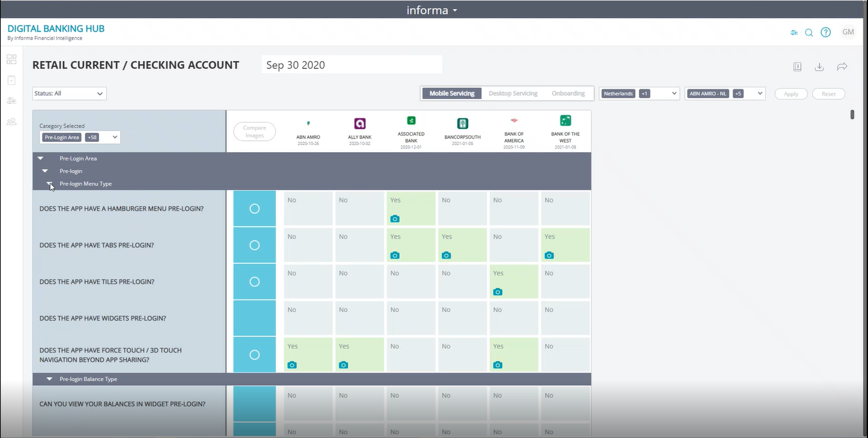Open the GM user profile avatar

pyautogui.click(x=848, y=32)
